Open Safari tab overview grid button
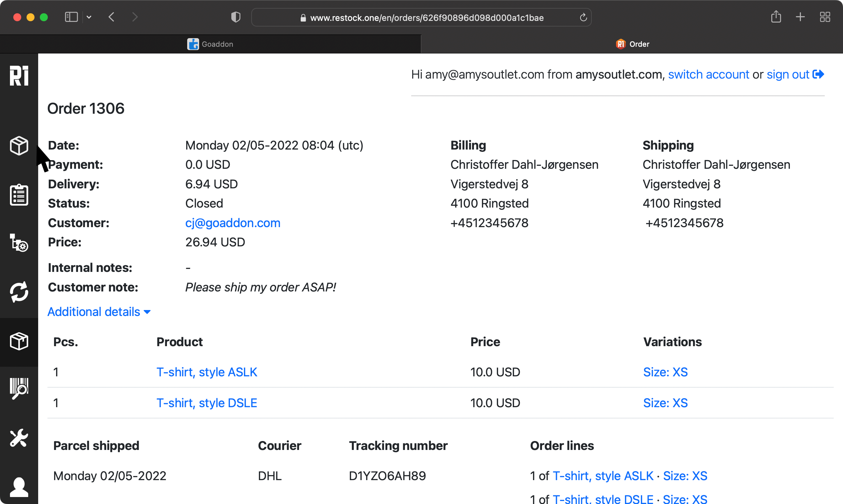This screenshot has height=504, width=843. (x=825, y=17)
